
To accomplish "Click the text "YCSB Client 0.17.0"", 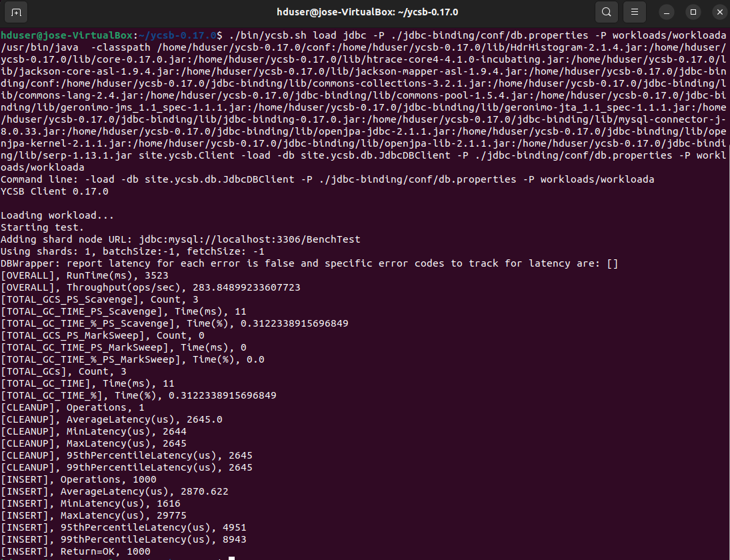I will [x=55, y=191].
